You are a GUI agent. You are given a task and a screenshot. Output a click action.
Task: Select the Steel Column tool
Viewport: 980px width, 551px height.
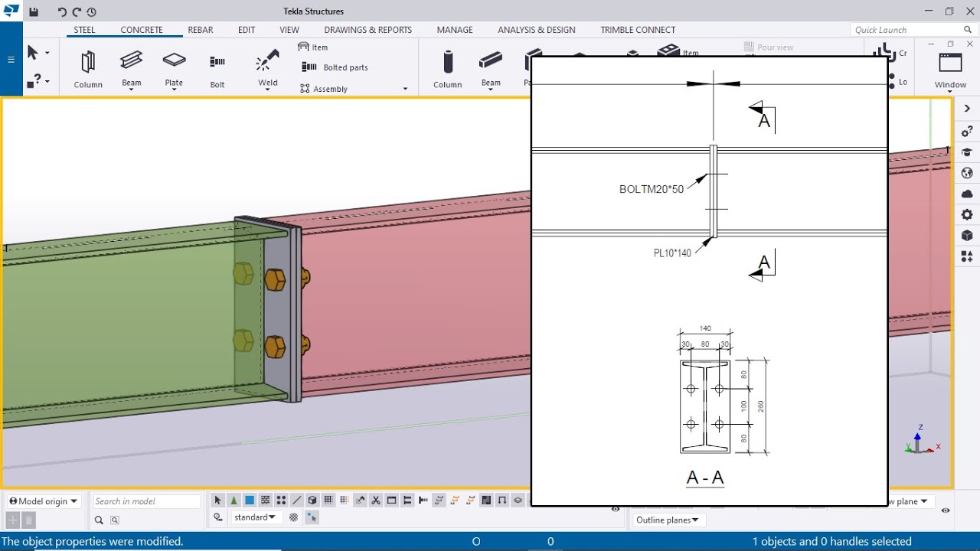coord(88,69)
